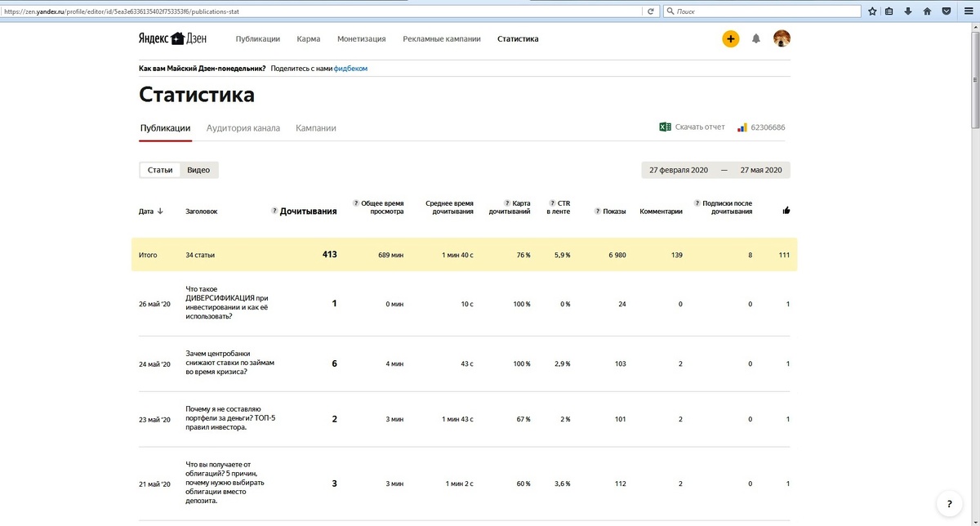Open the Firefox hamburger menu
The image size is (980, 526).
967,11
